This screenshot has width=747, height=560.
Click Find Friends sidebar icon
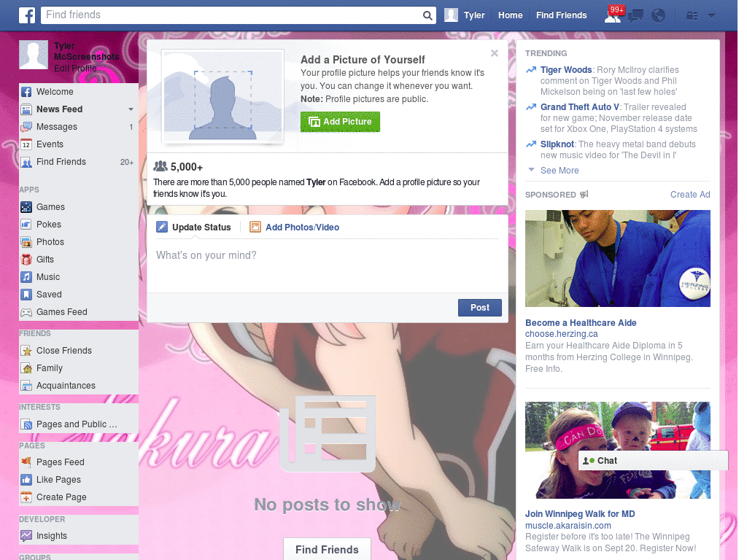pos(26,162)
